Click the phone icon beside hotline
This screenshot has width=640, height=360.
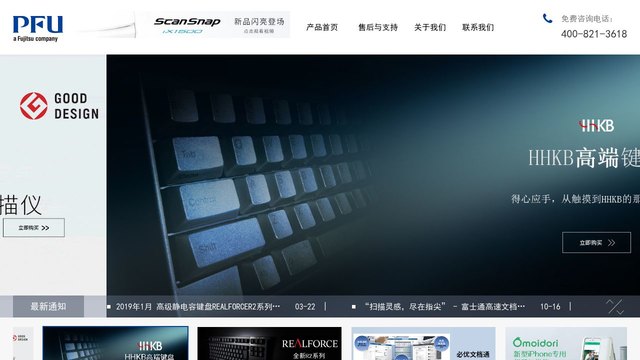(x=547, y=18)
